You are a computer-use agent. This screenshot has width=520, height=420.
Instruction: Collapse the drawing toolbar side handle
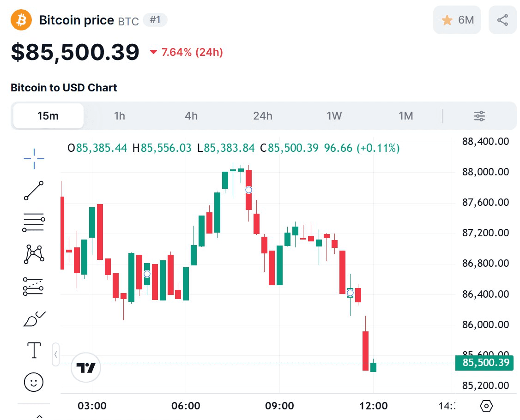coord(56,354)
